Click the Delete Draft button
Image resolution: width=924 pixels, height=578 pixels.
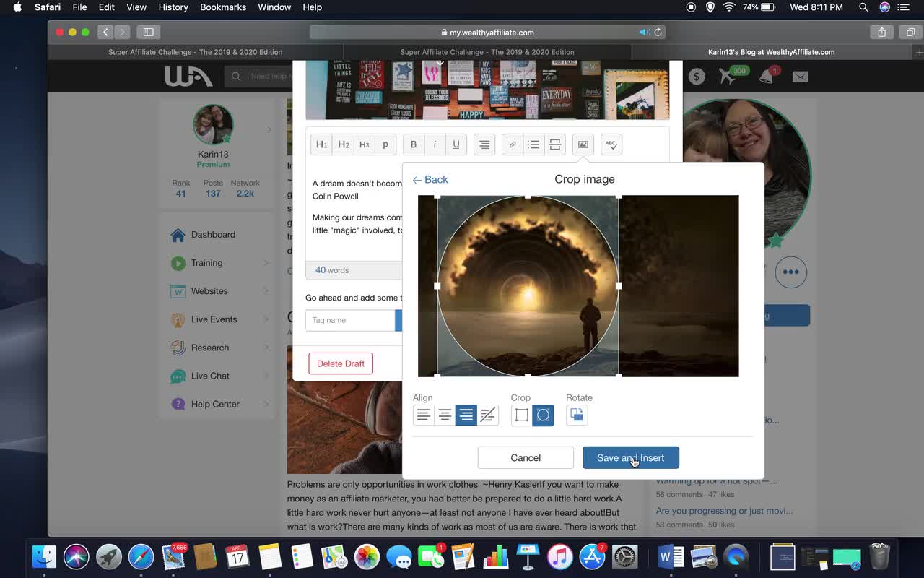(340, 363)
